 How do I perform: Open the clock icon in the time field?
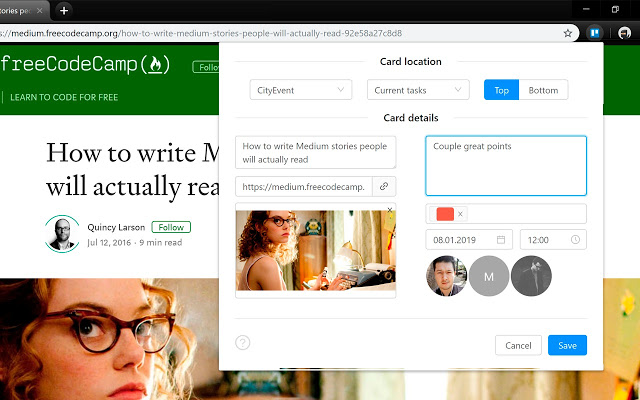(575, 240)
